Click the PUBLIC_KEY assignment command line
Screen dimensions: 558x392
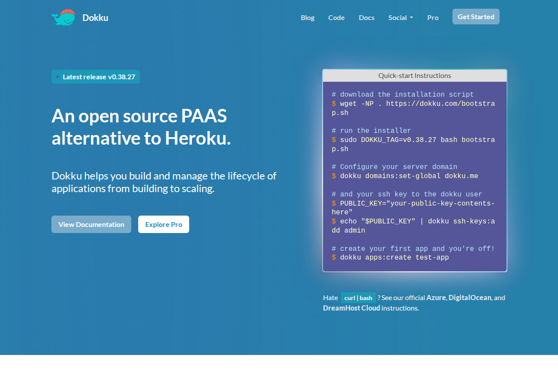point(413,208)
